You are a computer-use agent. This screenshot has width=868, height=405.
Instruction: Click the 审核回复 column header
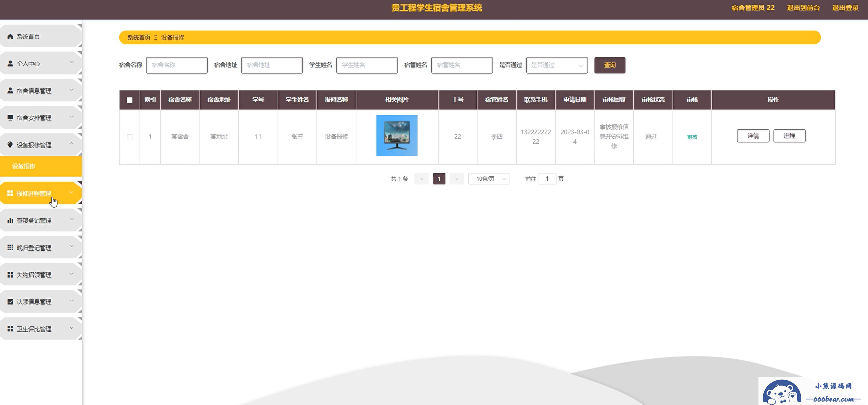[x=614, y=100]
